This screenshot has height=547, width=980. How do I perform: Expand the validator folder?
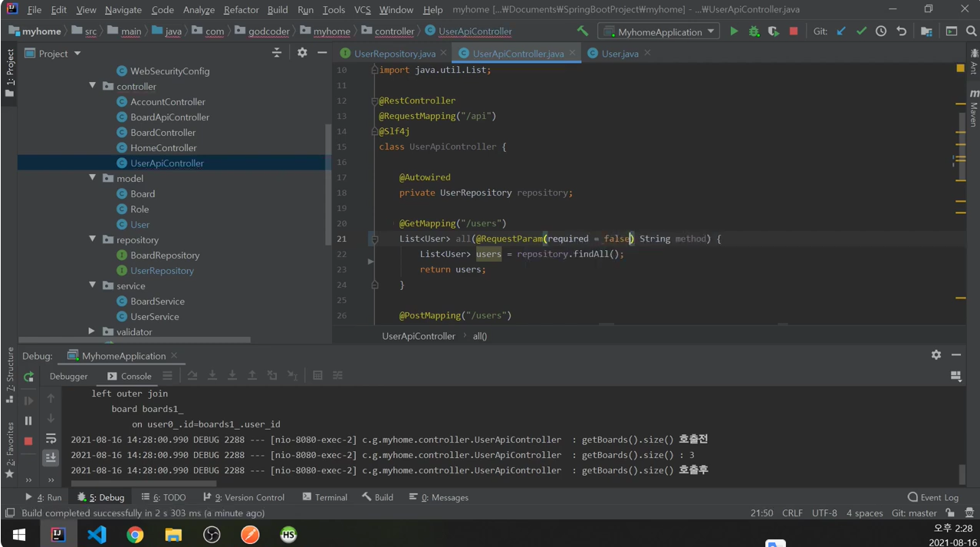[92, 331]
